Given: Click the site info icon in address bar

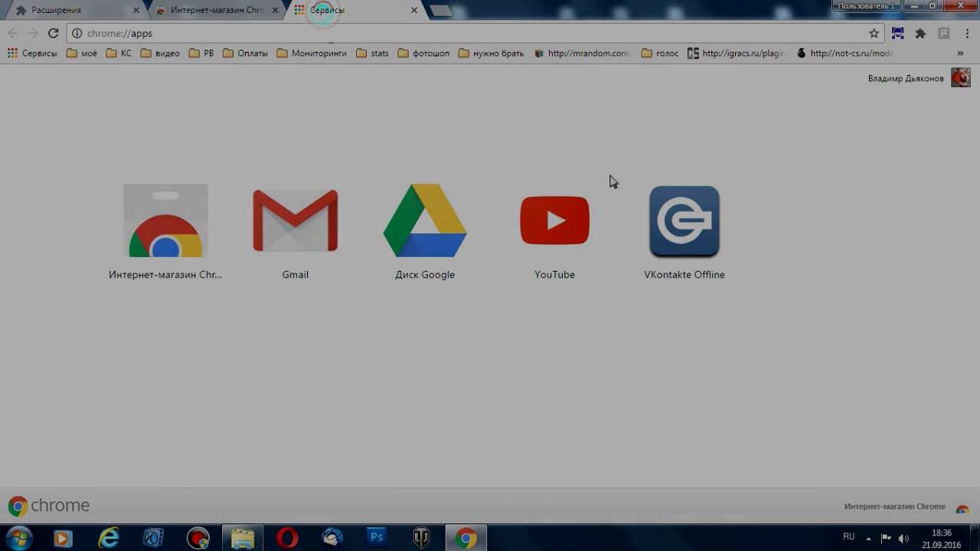Looking at the screenshot, I should coord(77,33).
